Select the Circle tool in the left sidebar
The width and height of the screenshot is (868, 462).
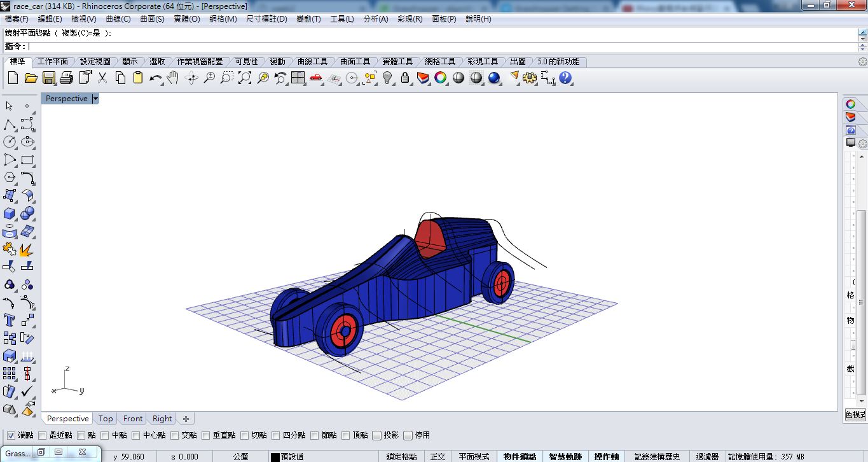[10, 142]
